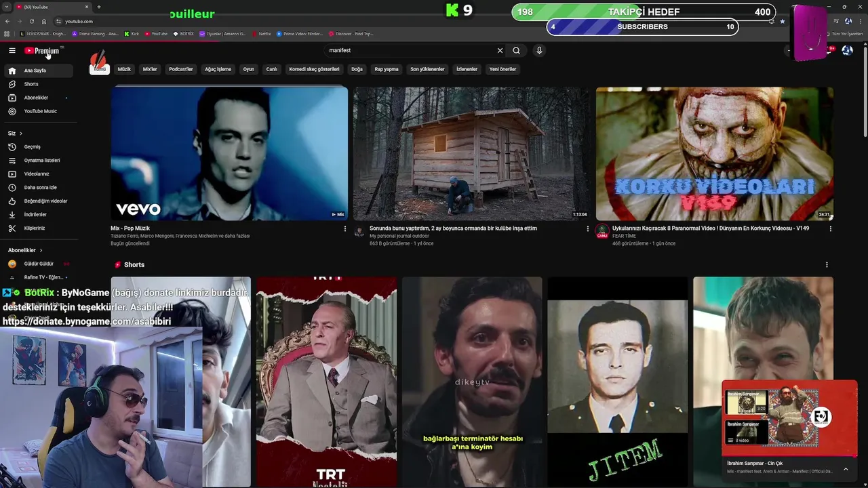Viewport: 868px width, 488px height.
Task: Open the TRT Nostalji short
Action: pos(326,382)
